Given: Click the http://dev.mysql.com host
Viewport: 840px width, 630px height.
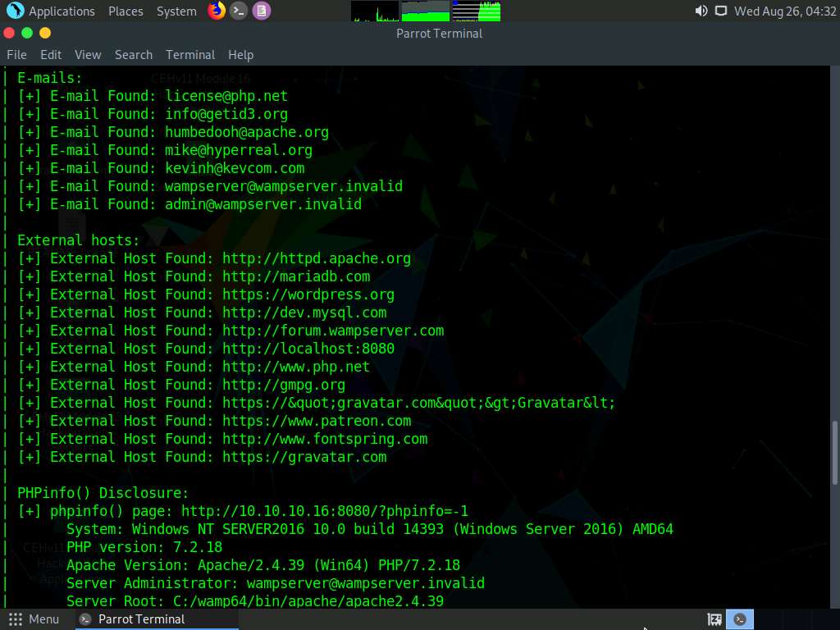Looking at the screenshot, I should [304, 313].
